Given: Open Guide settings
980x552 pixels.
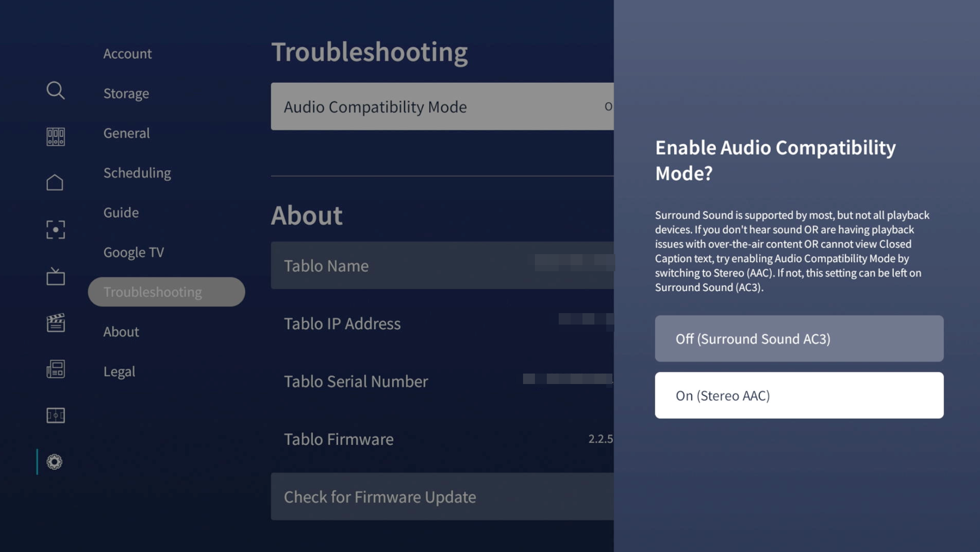Looking at the screenshot, I should [121, 212].
